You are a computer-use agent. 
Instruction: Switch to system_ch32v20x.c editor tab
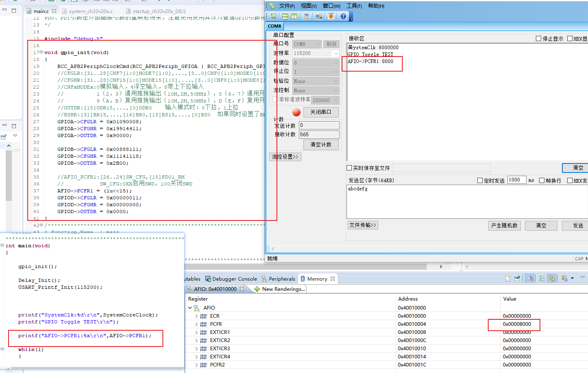coord(87,11)
